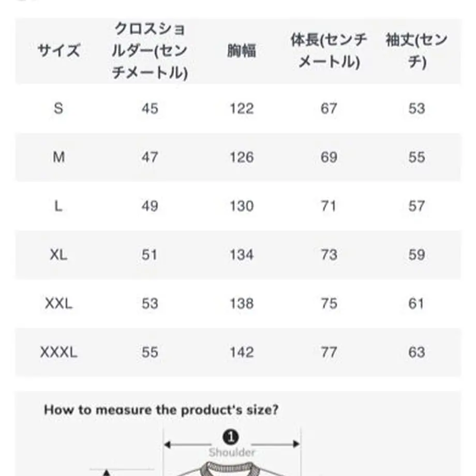The height and width of the screenshot is (476, 476).
Task: Click the chest value 130 for L
Action: tap(242, 206)
